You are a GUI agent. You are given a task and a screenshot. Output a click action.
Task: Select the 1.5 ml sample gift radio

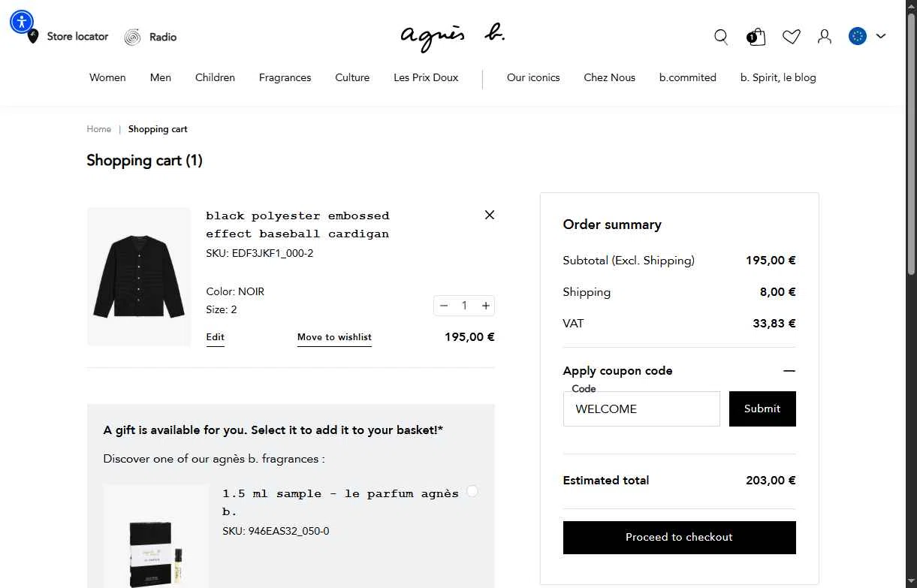pyautogui.click(x=472, y=491)
